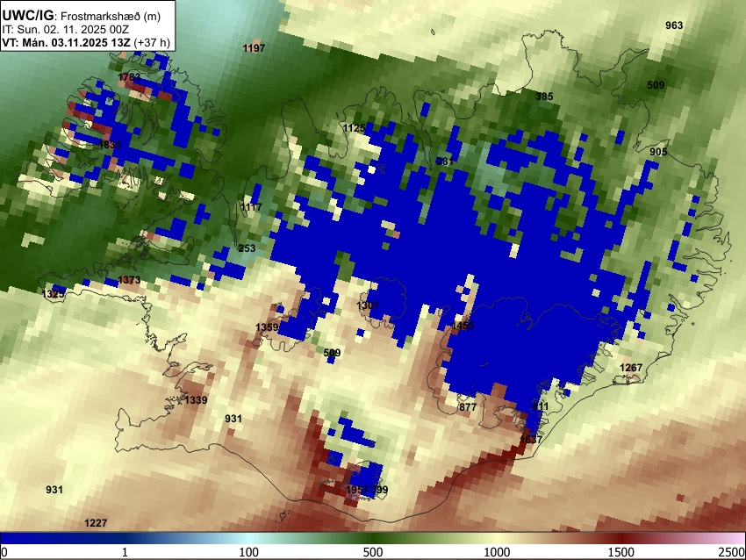Screen dimensions: 746x560
Task: Click the map value 1117
Action: 251,207
